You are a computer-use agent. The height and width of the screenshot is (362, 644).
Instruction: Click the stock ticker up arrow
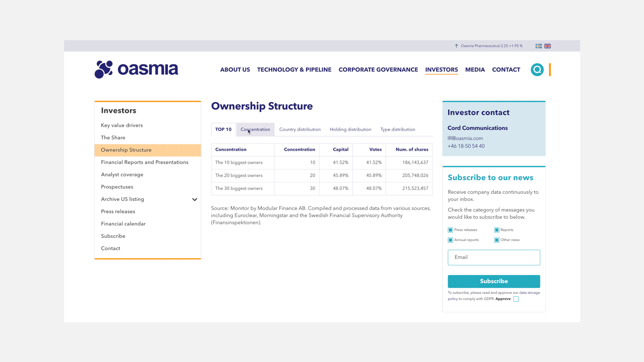[x=457, y=46]
